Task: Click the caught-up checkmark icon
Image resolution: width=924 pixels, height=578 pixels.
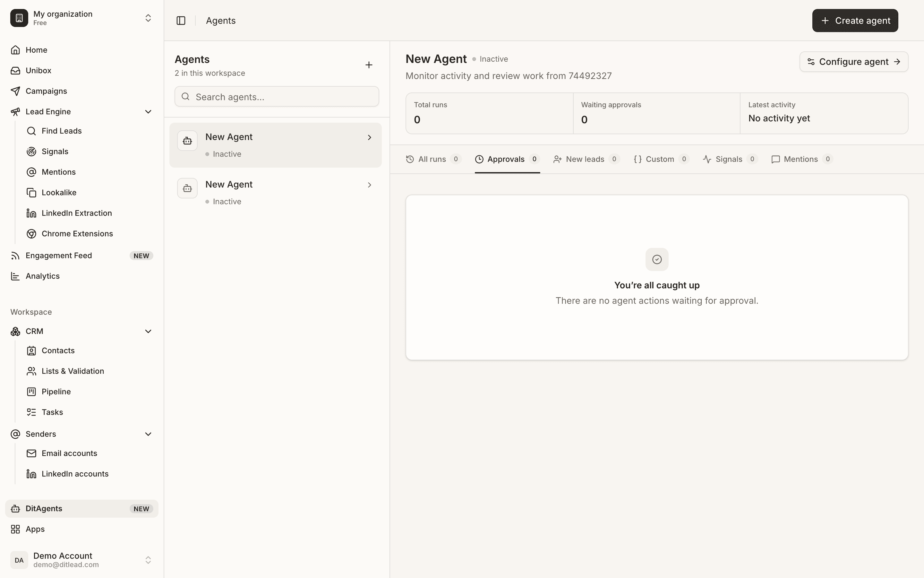Action: (657, 259)
